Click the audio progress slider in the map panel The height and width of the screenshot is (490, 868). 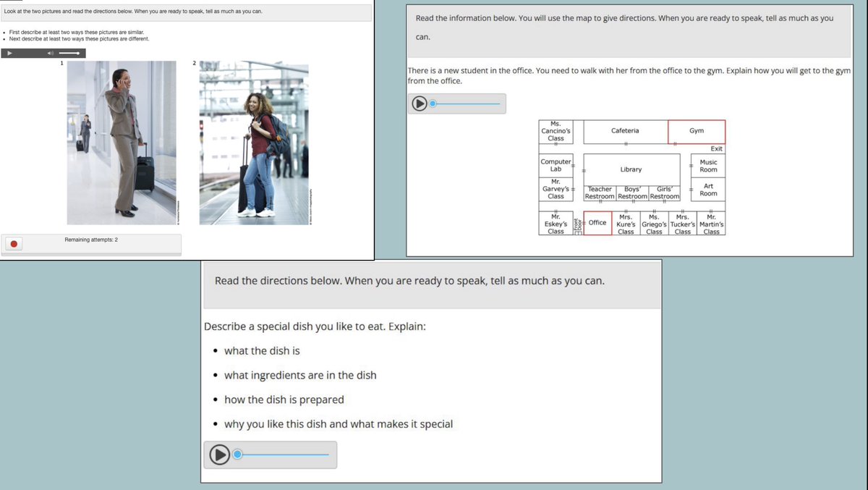465,104
